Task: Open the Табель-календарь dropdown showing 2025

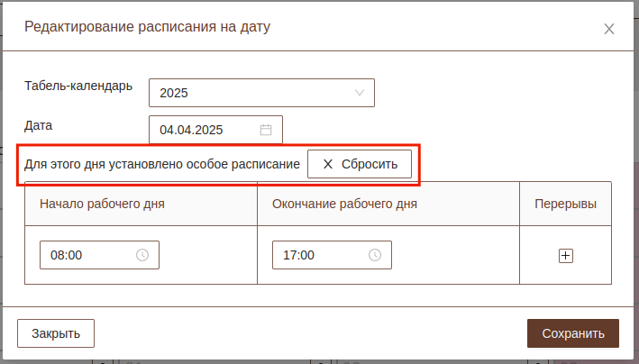Action: point(252,93)
